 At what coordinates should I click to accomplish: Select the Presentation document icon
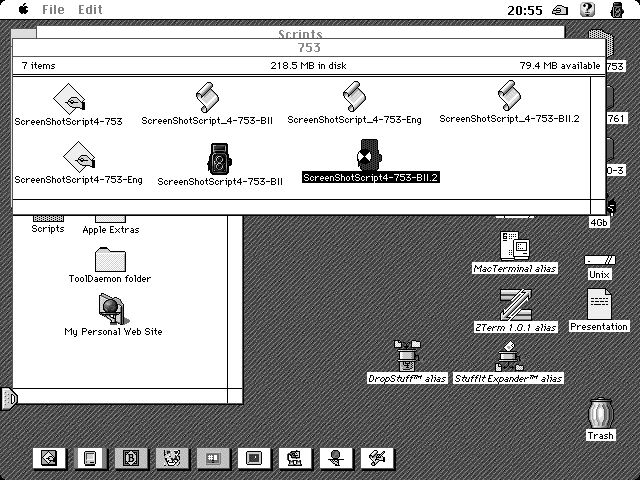click(599, 303)
